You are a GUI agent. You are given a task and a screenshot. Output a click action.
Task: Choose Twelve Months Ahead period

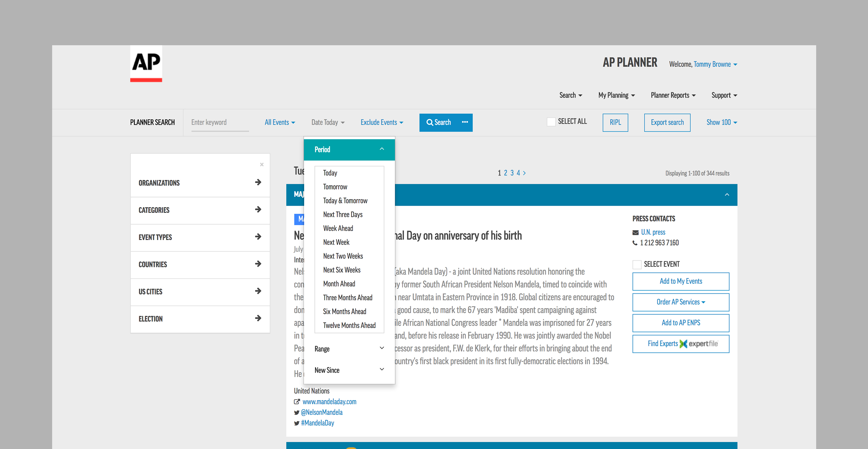click(x=349, y=325)
